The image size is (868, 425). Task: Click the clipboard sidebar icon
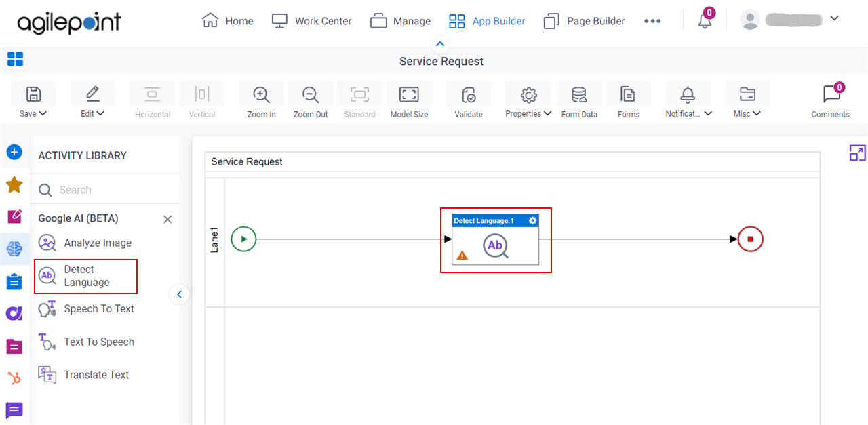coord(14,281)
